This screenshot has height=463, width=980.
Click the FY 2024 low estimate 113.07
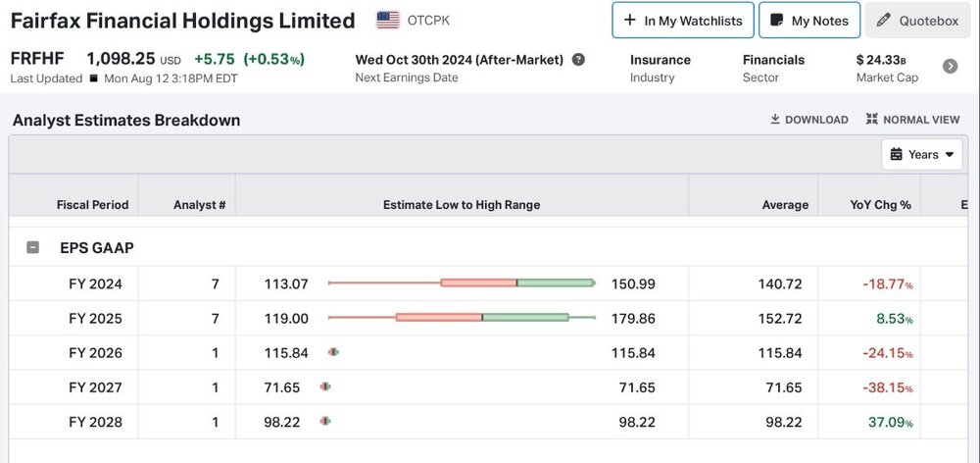coord(286,284)
